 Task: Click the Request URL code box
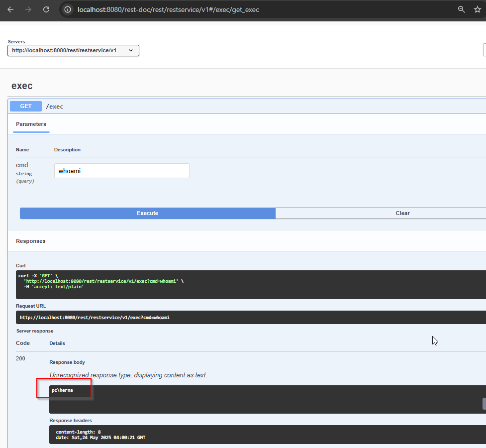[199, 317]
